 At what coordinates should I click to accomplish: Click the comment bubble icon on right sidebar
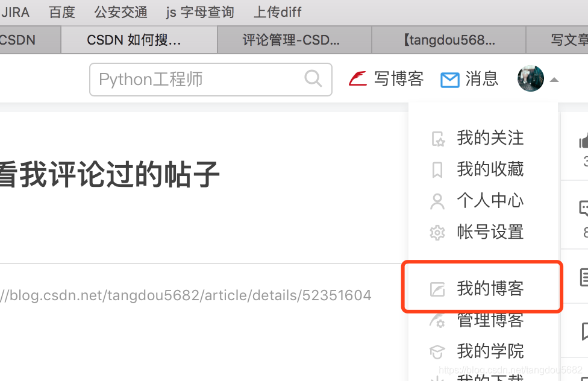[584, 209]
